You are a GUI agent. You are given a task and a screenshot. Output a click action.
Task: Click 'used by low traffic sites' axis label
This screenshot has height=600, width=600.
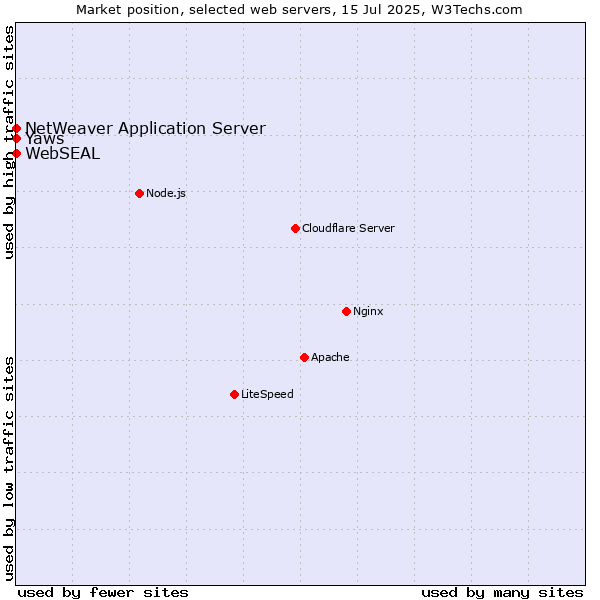9,469
